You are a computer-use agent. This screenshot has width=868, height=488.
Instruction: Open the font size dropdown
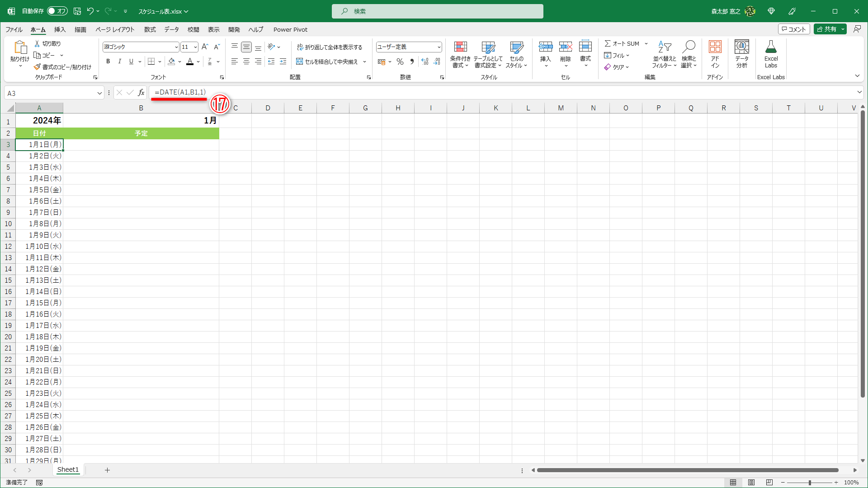(x=195, y=47)
